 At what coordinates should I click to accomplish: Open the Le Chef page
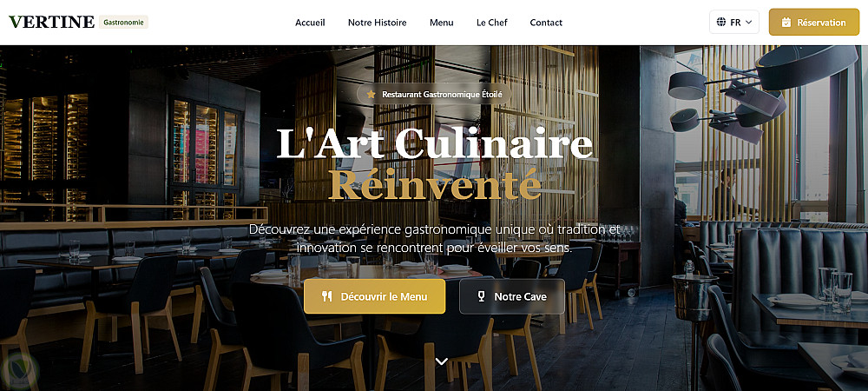click(x=491, y=23)
